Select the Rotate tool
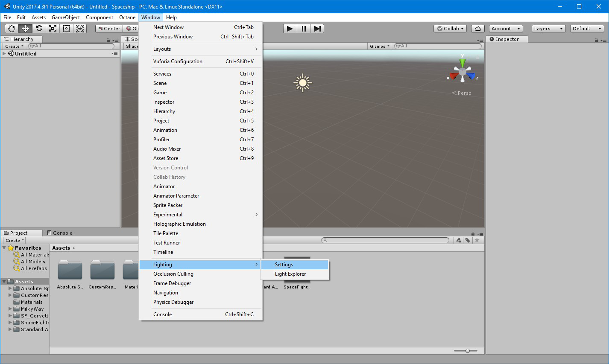 pyautogui.click(x=39, y=29)
